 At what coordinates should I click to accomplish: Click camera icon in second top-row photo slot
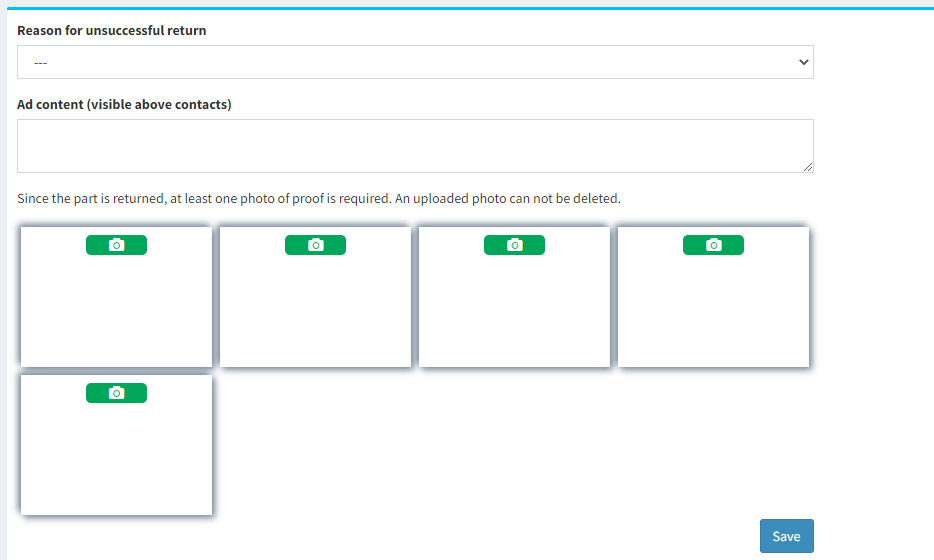pos(315,245)
